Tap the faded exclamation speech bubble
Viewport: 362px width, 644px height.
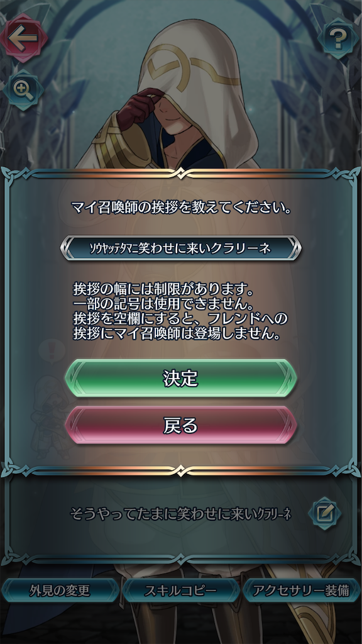click(52, 353)
